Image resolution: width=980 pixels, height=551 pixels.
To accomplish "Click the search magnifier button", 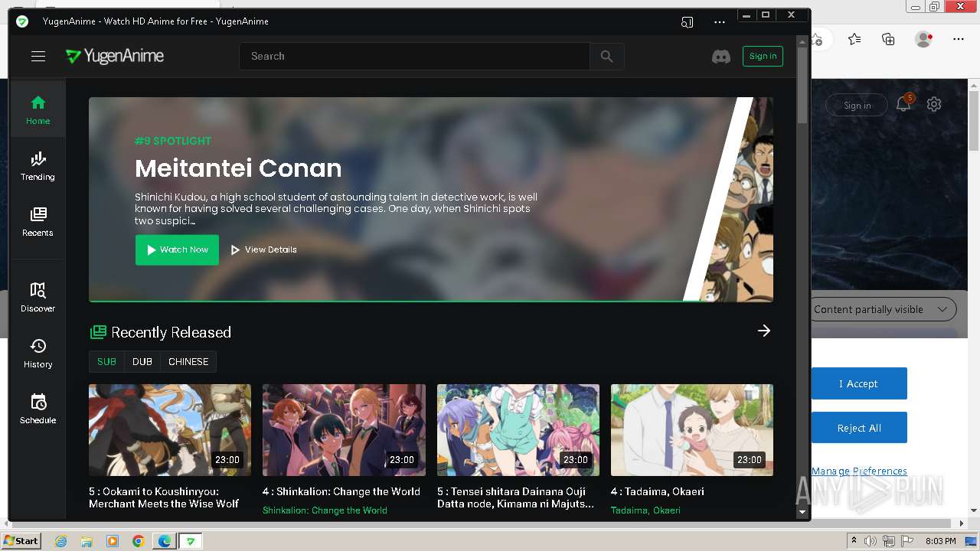I will tap(607, 56).
